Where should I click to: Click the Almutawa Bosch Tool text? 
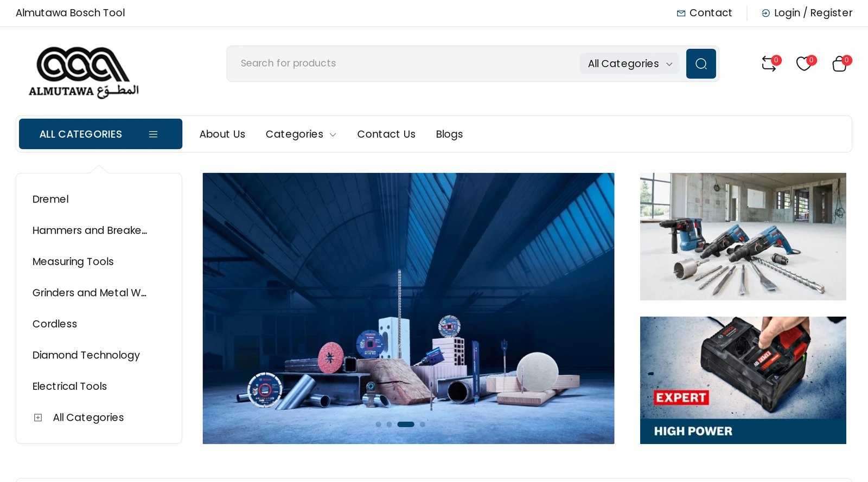[x=71, y=12]
